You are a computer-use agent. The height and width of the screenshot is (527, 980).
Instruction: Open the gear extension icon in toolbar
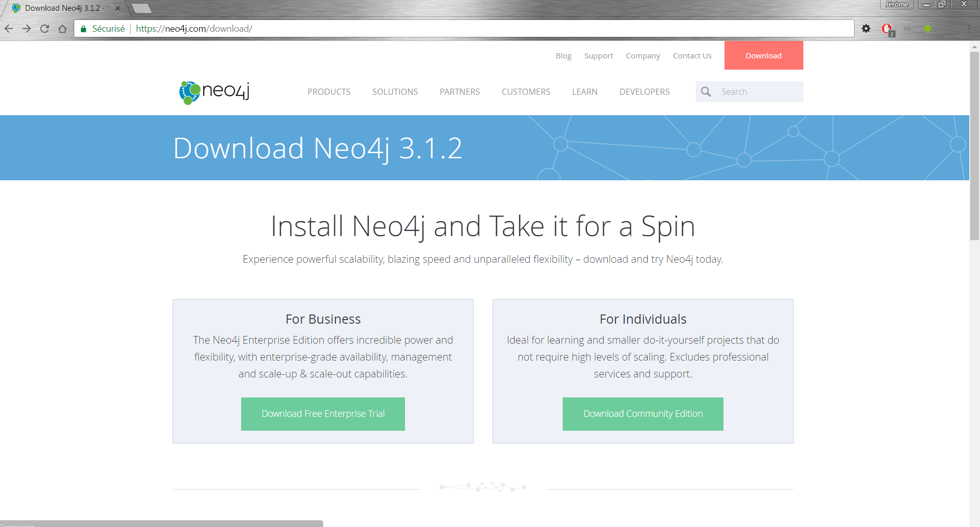tap(866, 29)
